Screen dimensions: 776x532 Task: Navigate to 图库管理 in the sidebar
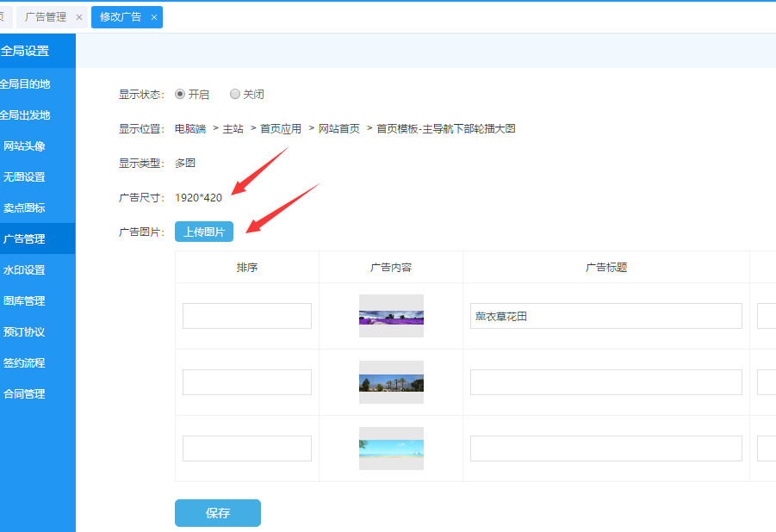tap(24, 301)
